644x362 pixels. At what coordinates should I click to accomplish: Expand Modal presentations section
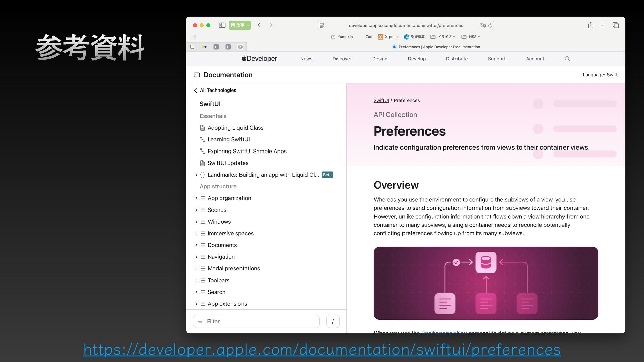(x=196, y=268)
